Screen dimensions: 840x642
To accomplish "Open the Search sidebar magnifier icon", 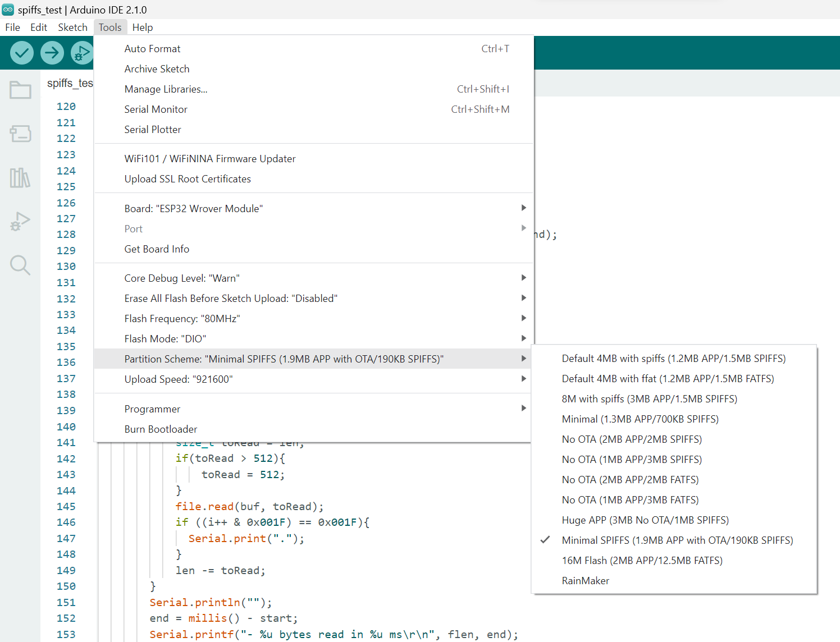I will click(x=20, y=265).
